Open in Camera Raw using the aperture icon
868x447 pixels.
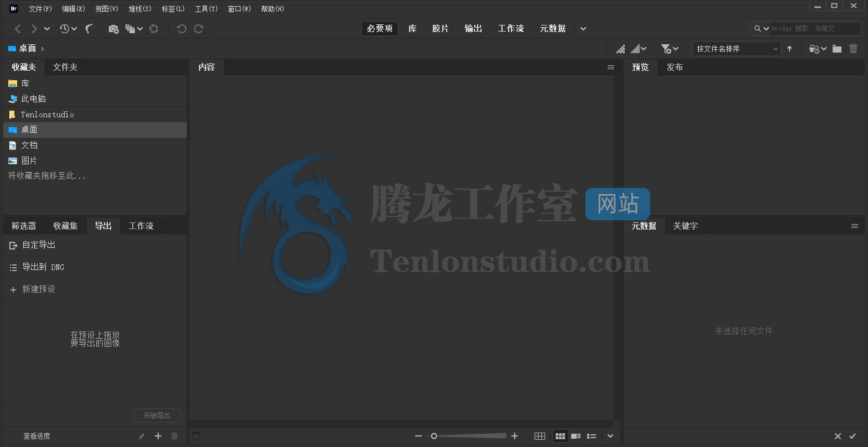[x=154, y=29]
